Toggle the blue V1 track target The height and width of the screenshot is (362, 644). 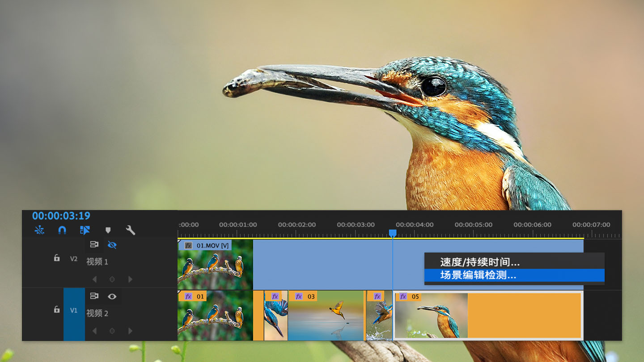coord(74,314)
